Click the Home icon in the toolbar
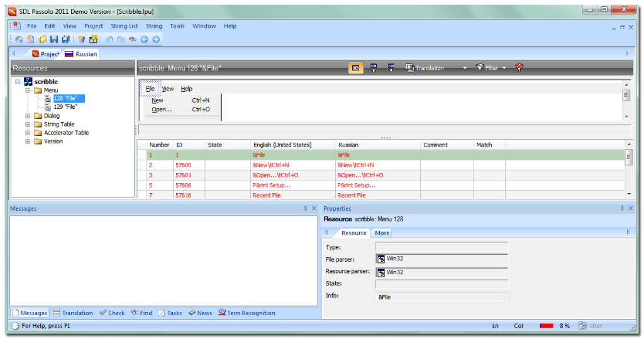Viewport: 644px width, 339px height. click(x=19, y=40)
